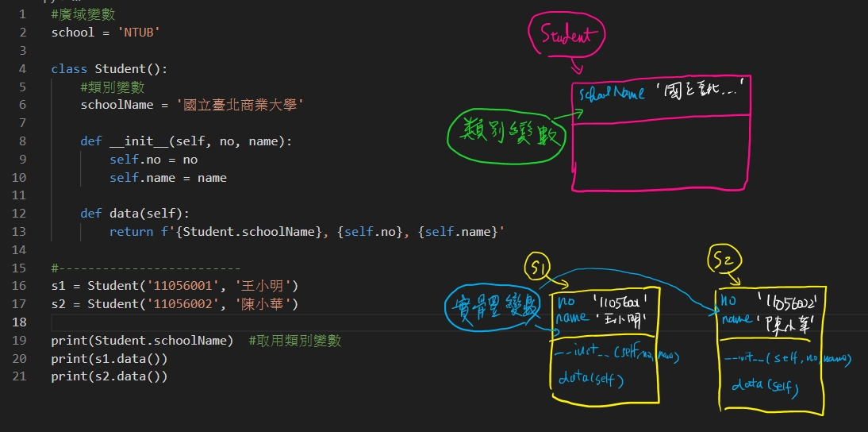868x432 pixels.
Task: Click line number 13 in the gutter
Action: [x=21, y=232]
